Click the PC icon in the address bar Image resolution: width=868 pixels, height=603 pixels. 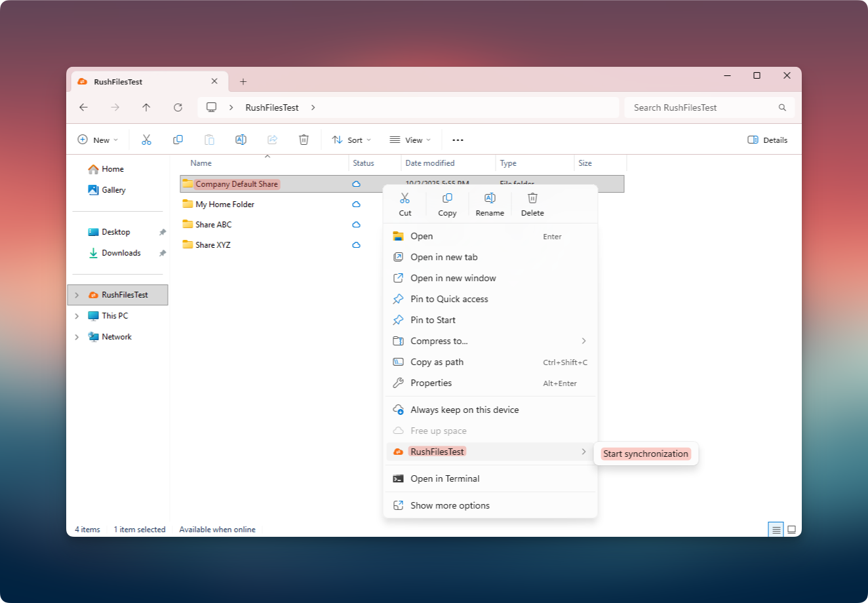(211, 107)
